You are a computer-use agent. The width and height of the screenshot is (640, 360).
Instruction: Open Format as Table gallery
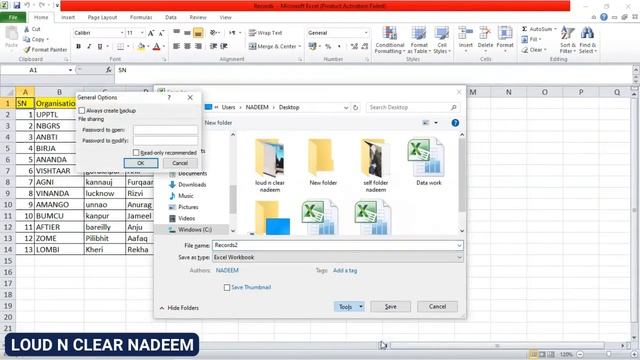point(419,40)
